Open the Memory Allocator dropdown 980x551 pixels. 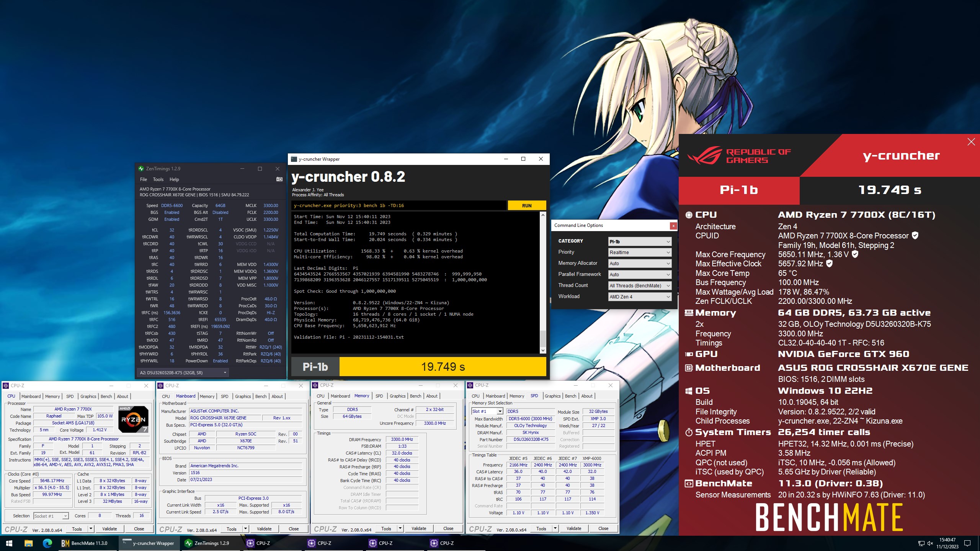click(x=640, y=264)
